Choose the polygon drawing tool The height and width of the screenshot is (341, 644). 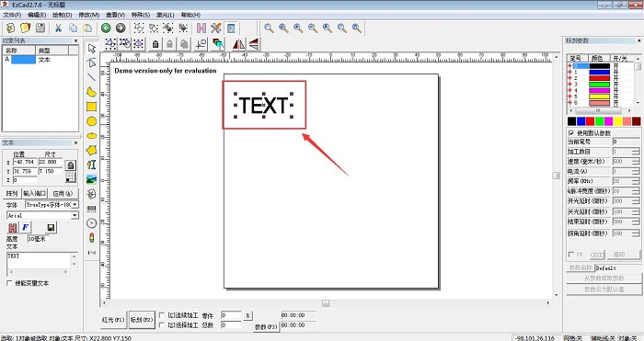tap(91, 150)
